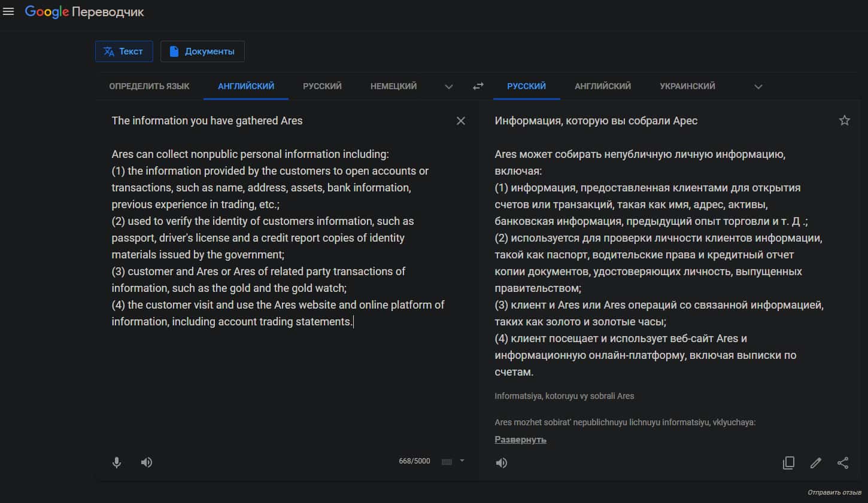The width and height of the screenshot is (868, 503).
Task: Expand the target language list
Action: click(758, 87)
